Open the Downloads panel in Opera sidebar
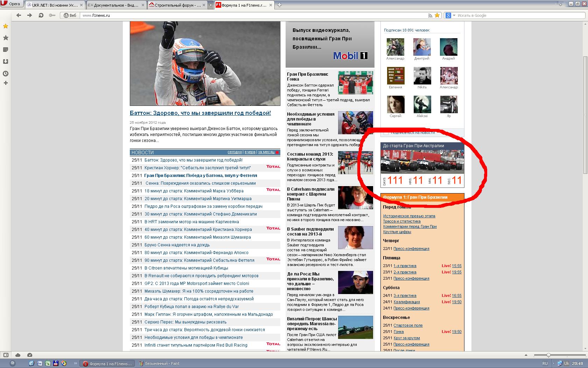The height and width of the screenshot is (368, 588). pos(6,62)
